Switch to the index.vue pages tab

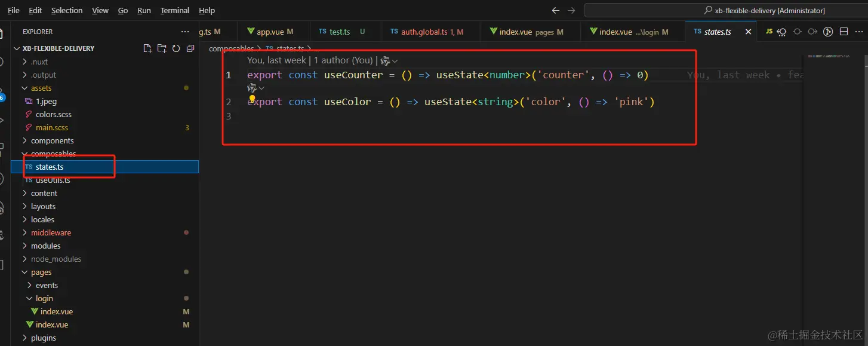[x=530, y=32]
